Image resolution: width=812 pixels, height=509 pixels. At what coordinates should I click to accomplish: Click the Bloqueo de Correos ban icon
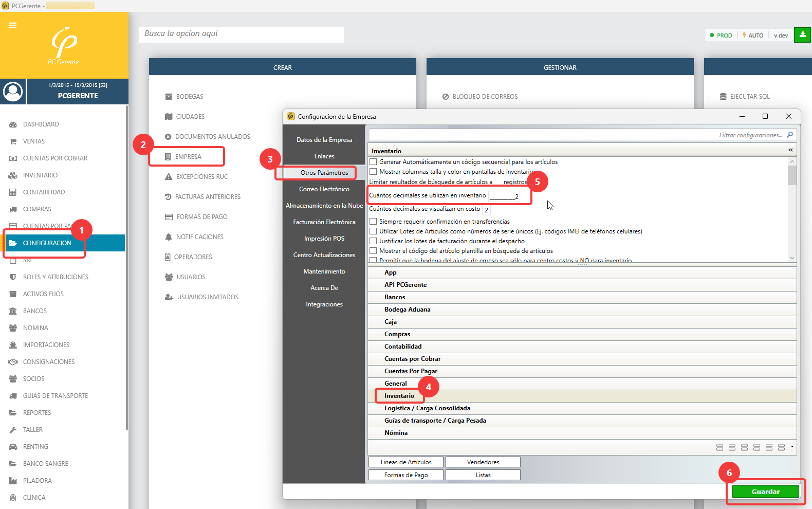click(446, 97)
